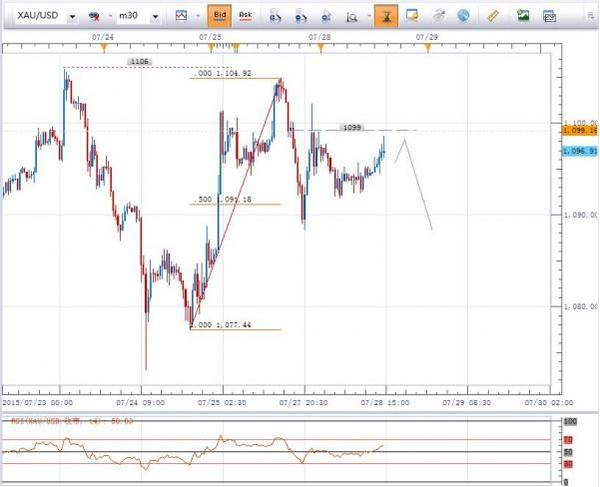600x487 pixels.
Task: Click the 1106 price level label
Action: [139, 62]
